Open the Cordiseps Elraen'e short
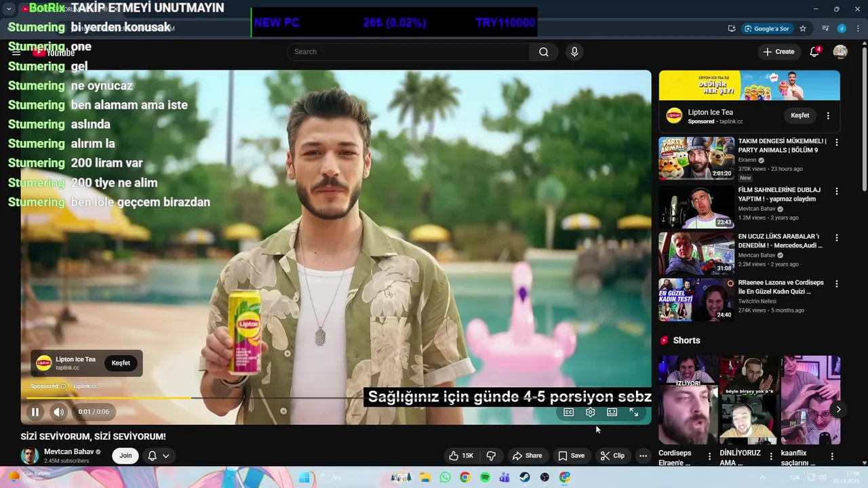Image resolution: width=868 pixels, height=488 pixels. pos(687,400)
